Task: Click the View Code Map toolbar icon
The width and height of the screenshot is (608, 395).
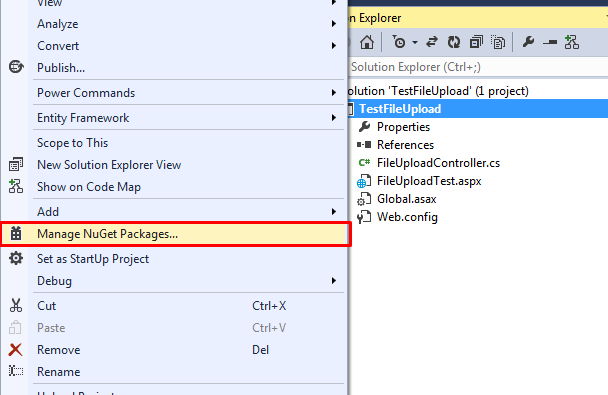Action: pos(572,42)
